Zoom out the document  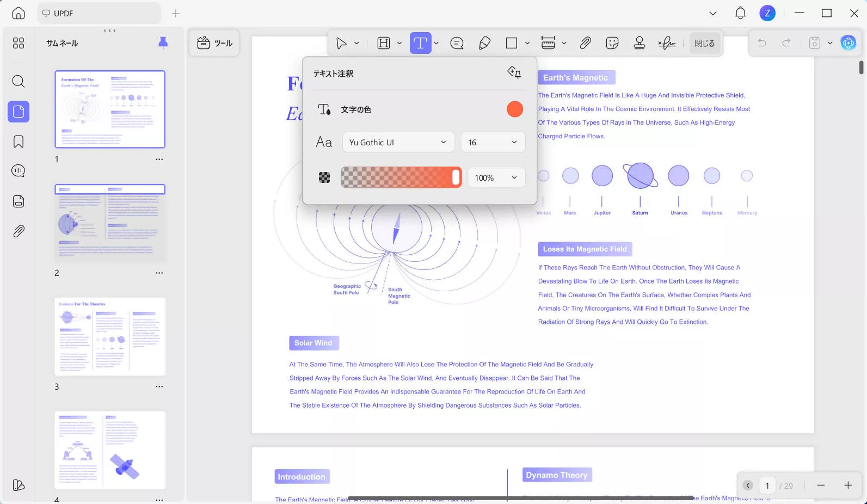click(x=821, y=485)
